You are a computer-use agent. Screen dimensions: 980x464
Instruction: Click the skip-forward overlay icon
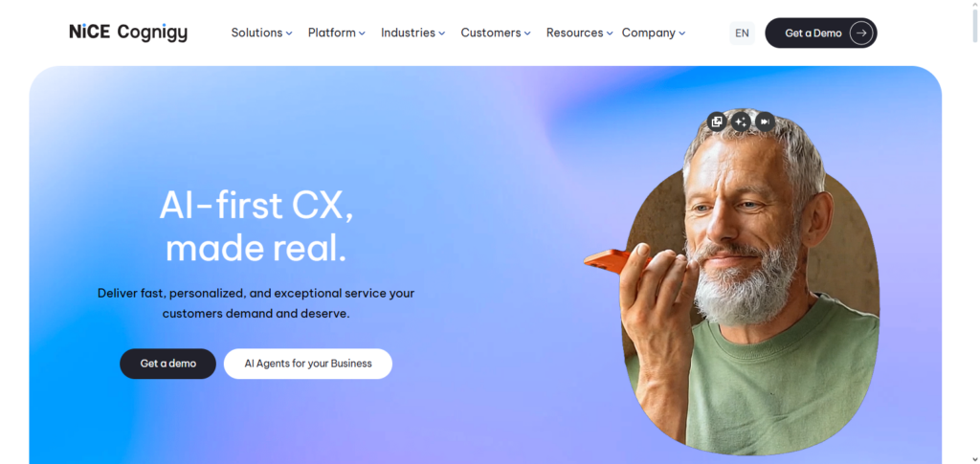coord(765,122)
